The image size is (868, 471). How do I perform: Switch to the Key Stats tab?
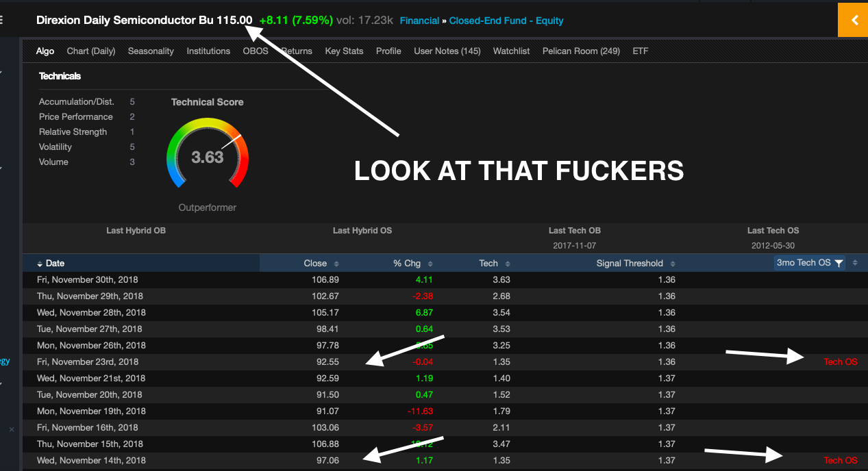click(344, 51)
